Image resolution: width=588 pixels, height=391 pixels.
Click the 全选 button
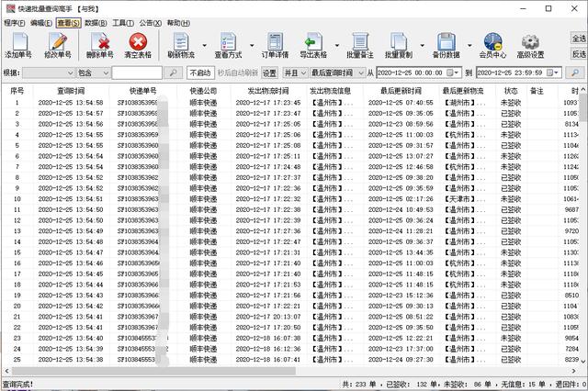[x=578, y=39]
